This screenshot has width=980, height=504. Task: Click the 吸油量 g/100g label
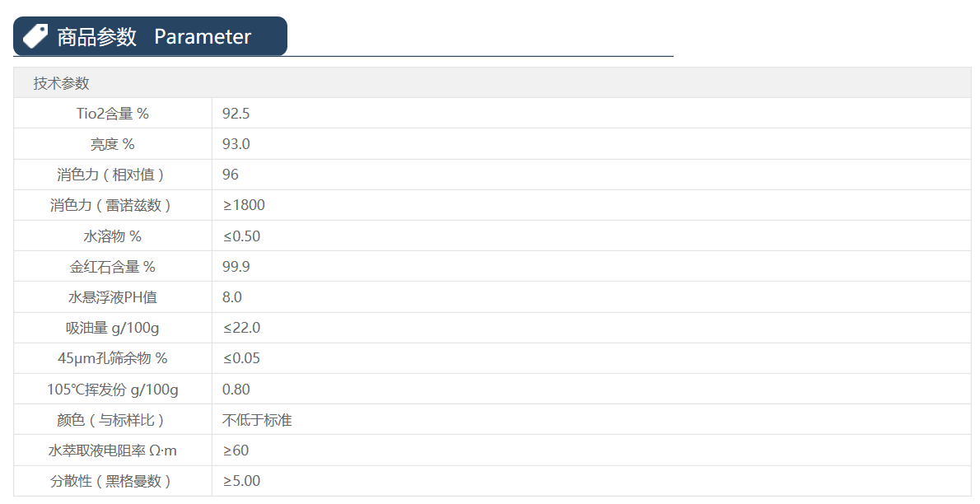click(x=113, y=328)
